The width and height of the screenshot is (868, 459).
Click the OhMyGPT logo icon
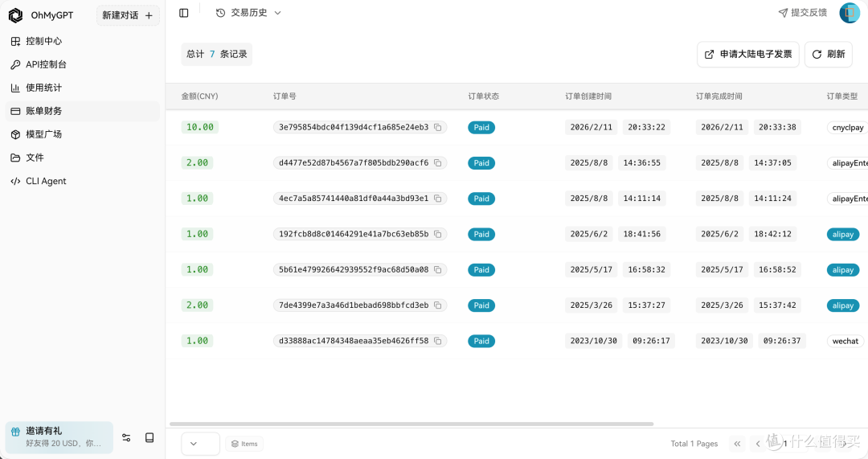(15, 15)
